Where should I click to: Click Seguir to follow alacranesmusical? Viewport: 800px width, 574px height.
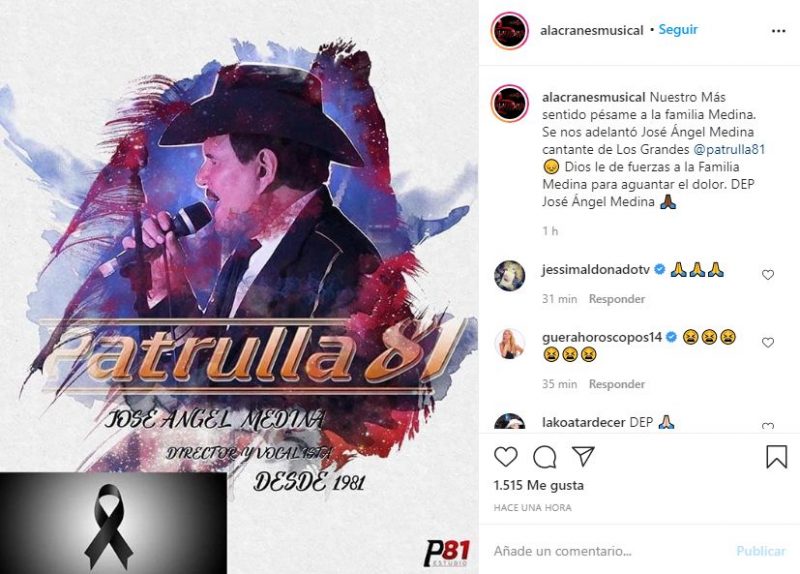click(x=678, y=30)
